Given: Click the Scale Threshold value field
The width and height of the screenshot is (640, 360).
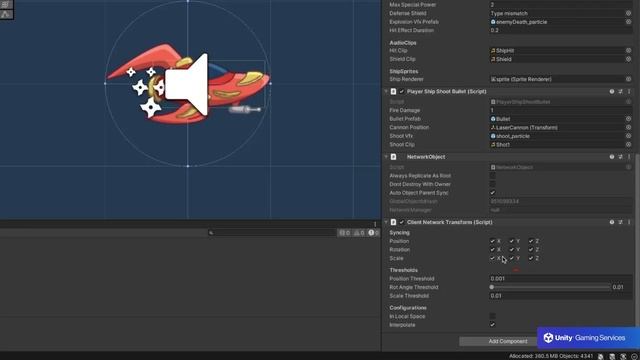Looking at the screenshot, I should click(560, 296).
